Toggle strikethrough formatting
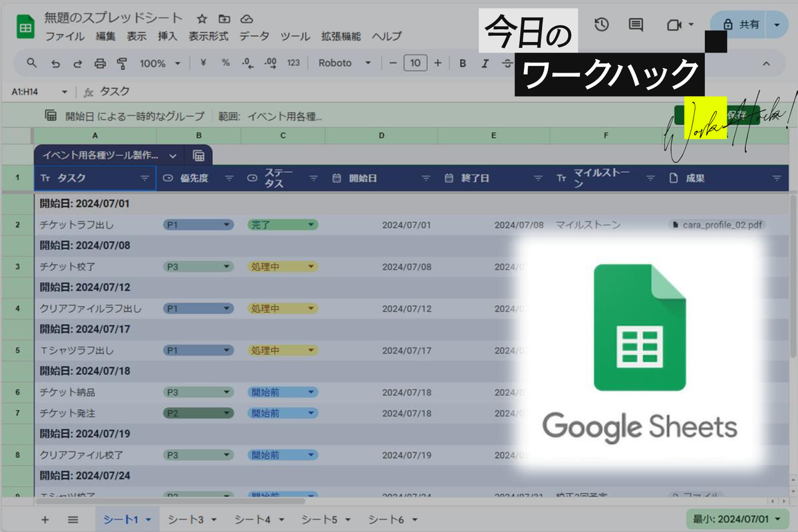This screenshot has width=798, height=532. coord(507,64)
